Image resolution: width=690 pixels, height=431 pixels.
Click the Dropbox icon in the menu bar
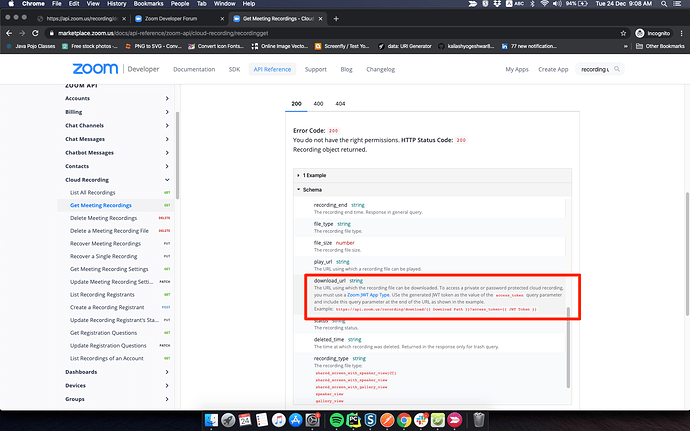click(x=497, y=4)
